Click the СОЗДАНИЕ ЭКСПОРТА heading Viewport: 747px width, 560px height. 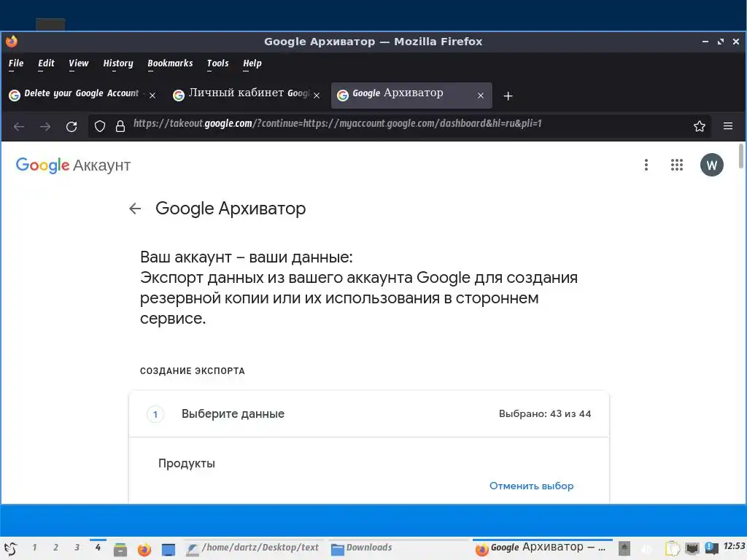point(192,371)
